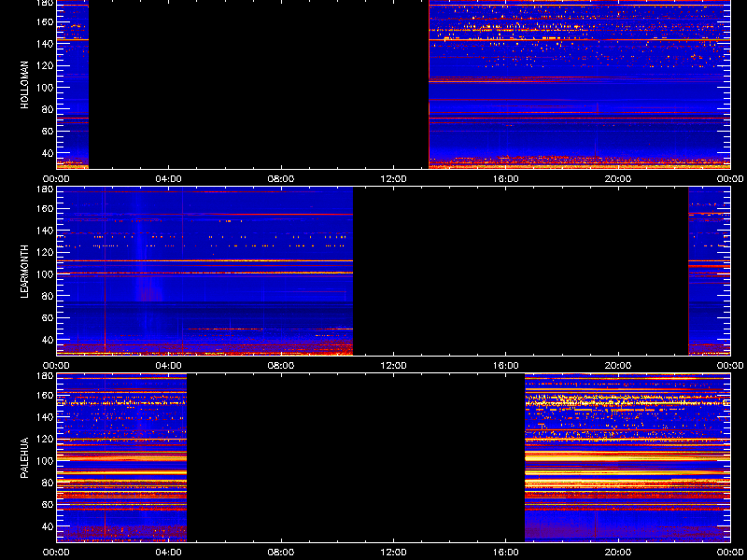This screenshot has height=560, width=747.
Task: Click 16:00 under the LEARMONTH plot
Action: [506, 366]
